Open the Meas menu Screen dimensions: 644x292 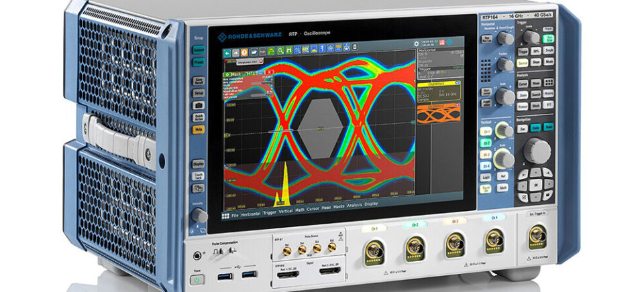tap(327, 208)
